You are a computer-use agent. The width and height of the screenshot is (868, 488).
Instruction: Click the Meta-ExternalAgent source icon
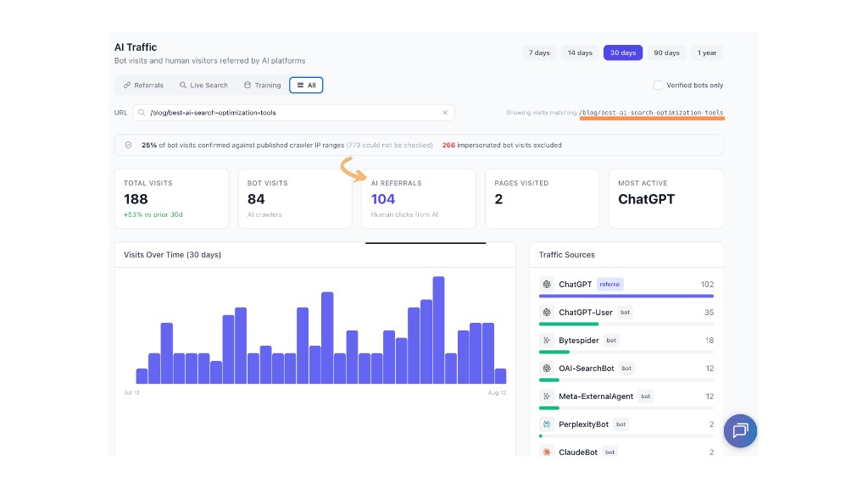[547, 396]
